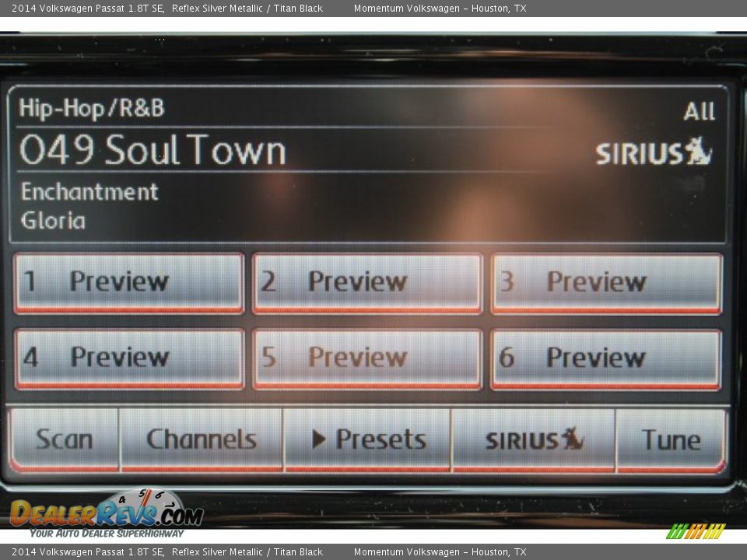
Task: Open the Tune control
Action: 671,439
